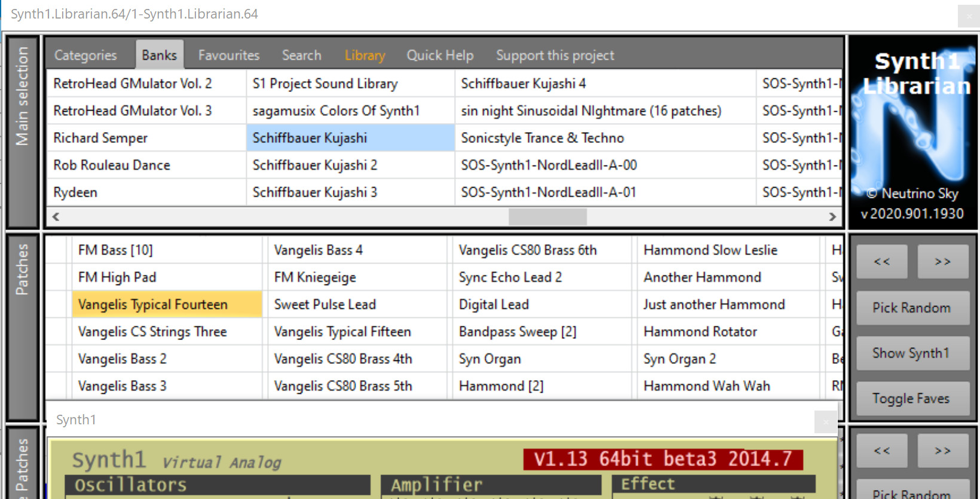Viewport: 980px width, 499px height.
Task: Click the banks list horizontal scrollbar thumb
Action: click(547, 216)
